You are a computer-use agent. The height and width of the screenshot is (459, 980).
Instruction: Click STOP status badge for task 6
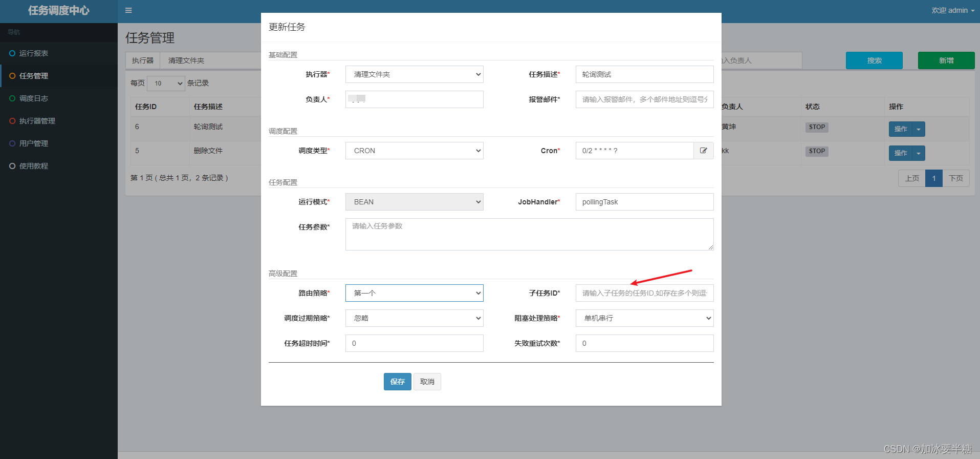click(817, 127)
